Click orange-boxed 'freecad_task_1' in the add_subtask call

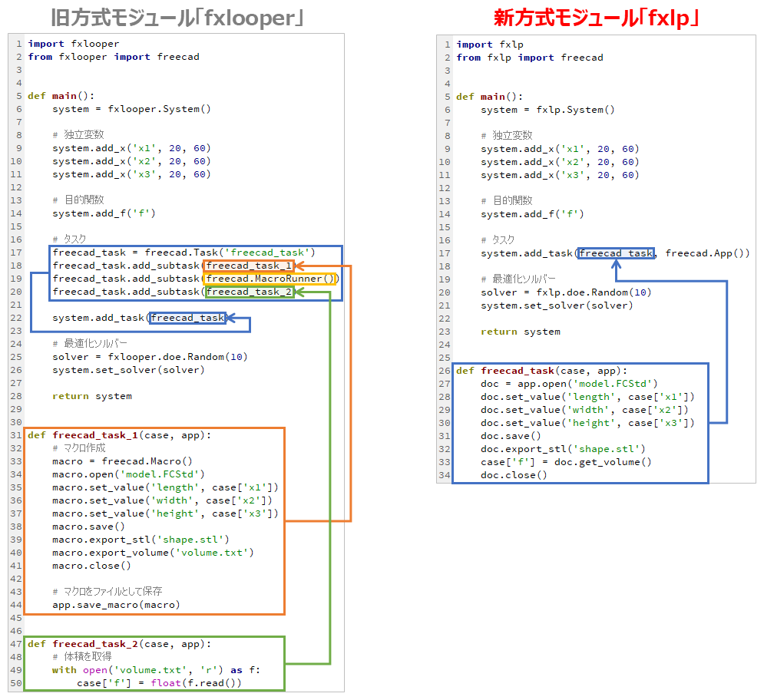click(x=249, y=266)
